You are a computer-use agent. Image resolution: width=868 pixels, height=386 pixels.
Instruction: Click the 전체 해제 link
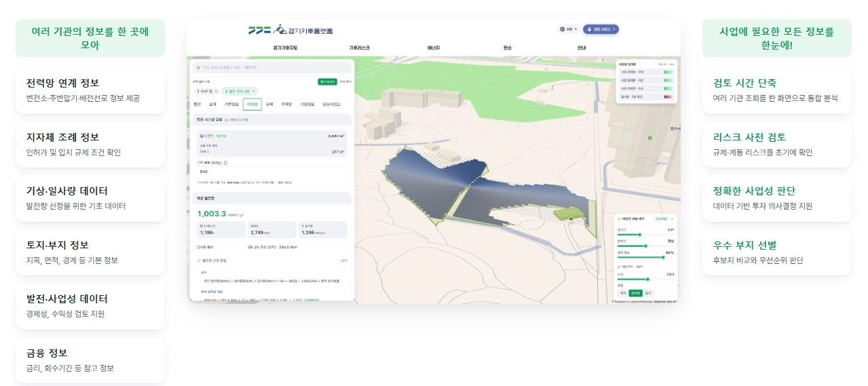[x=345, y=81]
